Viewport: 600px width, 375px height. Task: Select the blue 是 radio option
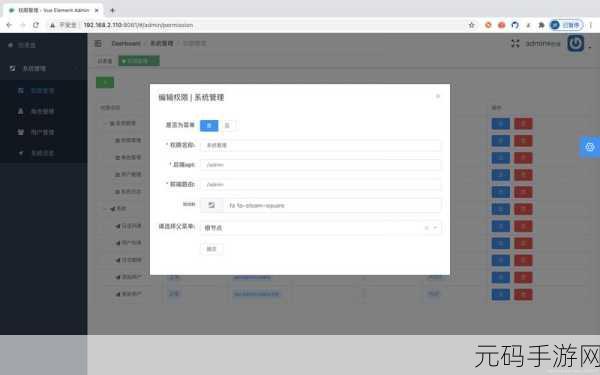209,125
